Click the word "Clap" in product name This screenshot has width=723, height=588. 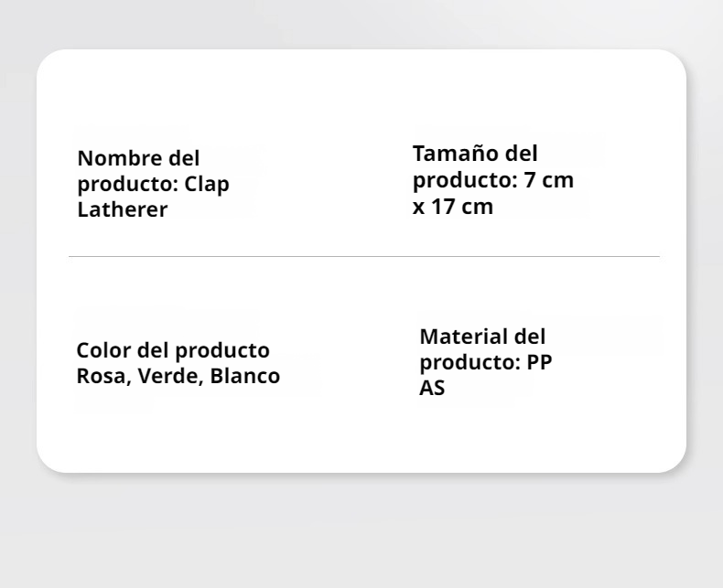tap(207, 184)
